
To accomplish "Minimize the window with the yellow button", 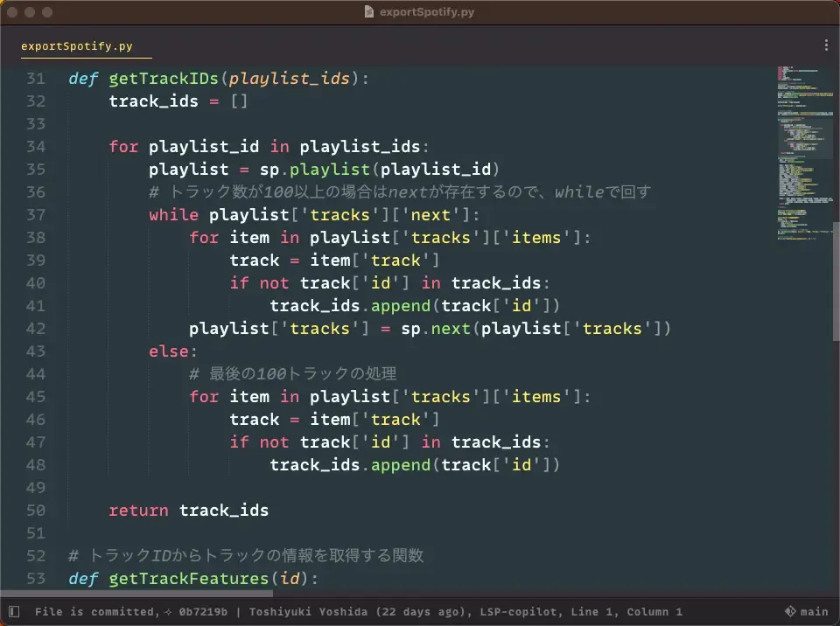I will point(30,12).
